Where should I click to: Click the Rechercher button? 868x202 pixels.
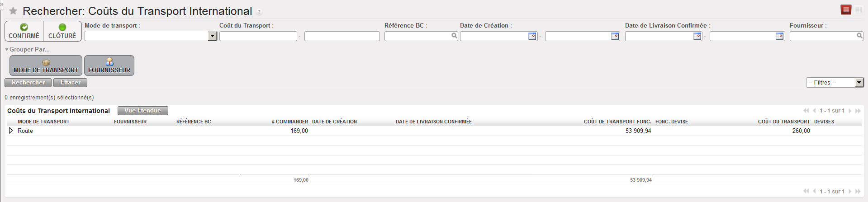coord(28,83)
